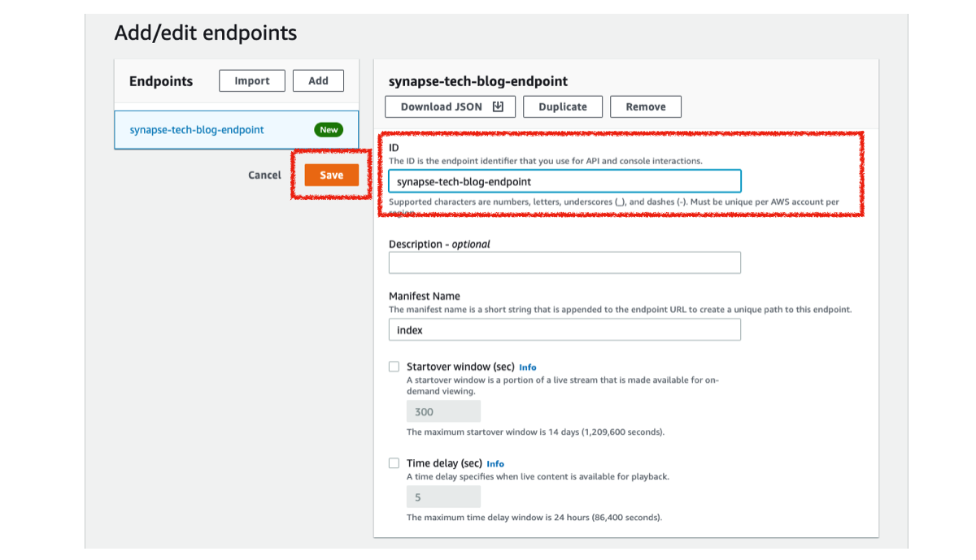This screenshot has width=976, height=560.
Task: Click the synapse-tech-blog-endpoint panel heading
Action: (478, 81)
